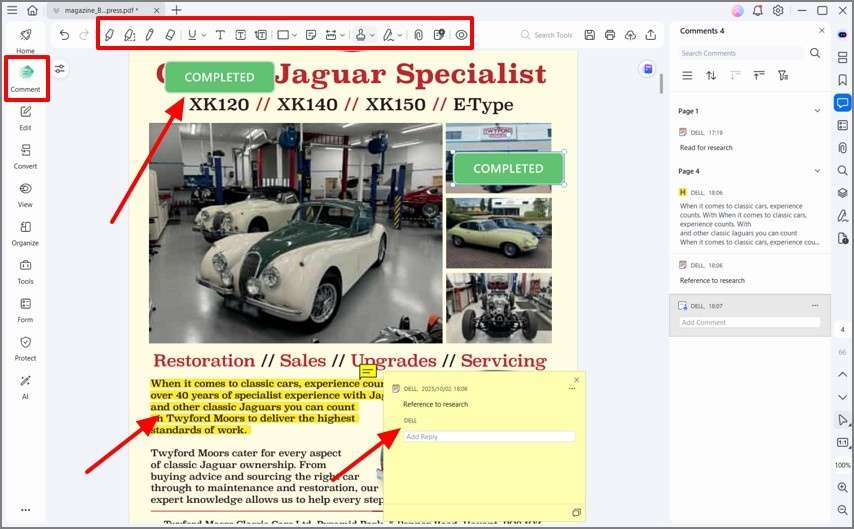Switch to the Comment mode
The image size is (854, 529).
26,78
